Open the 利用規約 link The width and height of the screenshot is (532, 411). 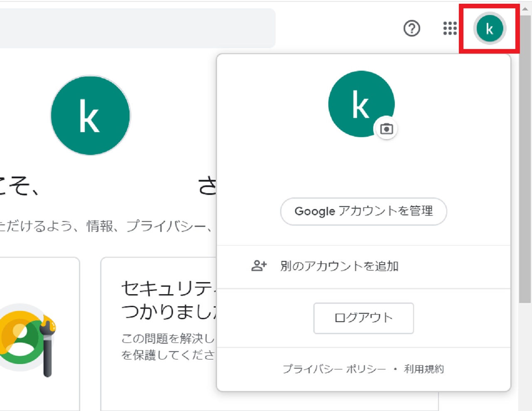coord(424,369)
